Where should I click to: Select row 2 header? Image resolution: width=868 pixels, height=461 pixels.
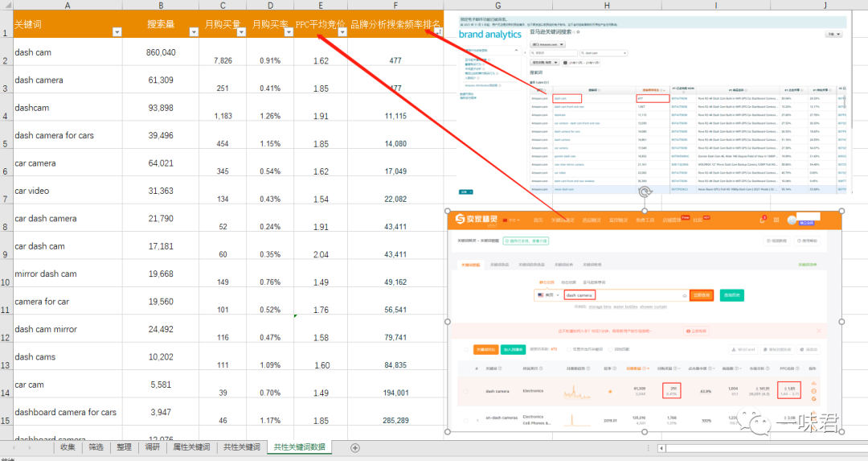6,52
